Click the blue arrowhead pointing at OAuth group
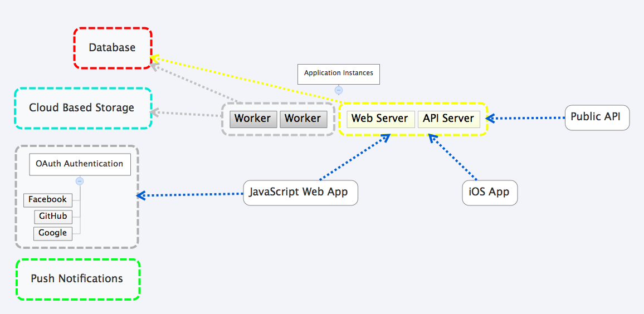 click(x=141, y=195)
